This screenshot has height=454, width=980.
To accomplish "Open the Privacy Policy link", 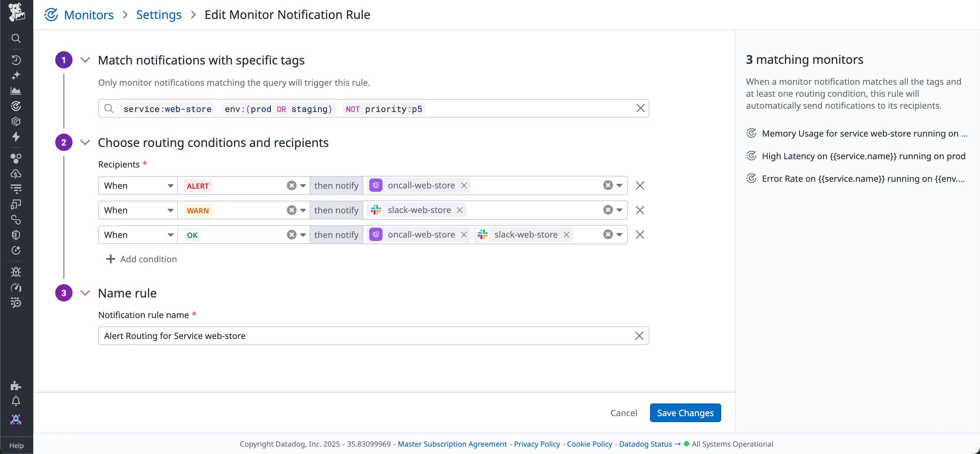I will (537, 444).
